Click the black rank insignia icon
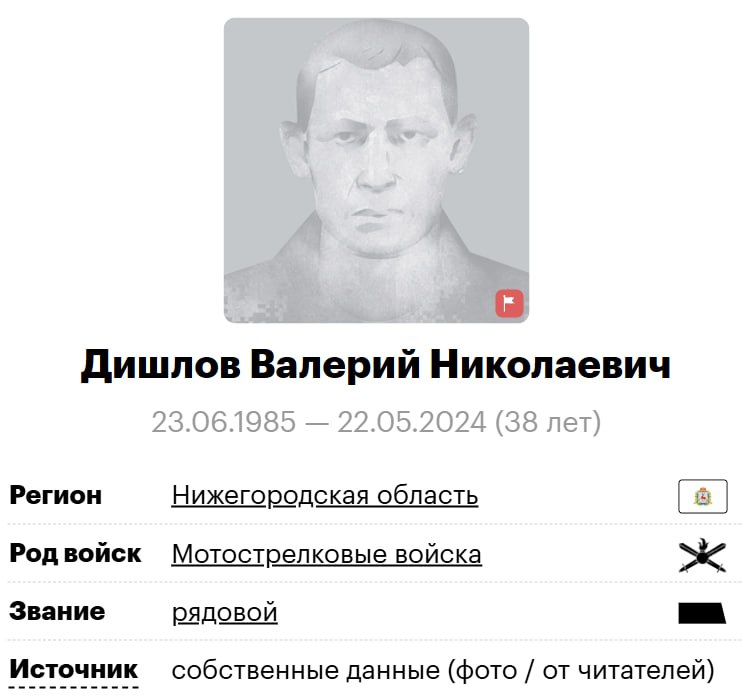The height and width of the screenshot is (698, 742). 702,613
